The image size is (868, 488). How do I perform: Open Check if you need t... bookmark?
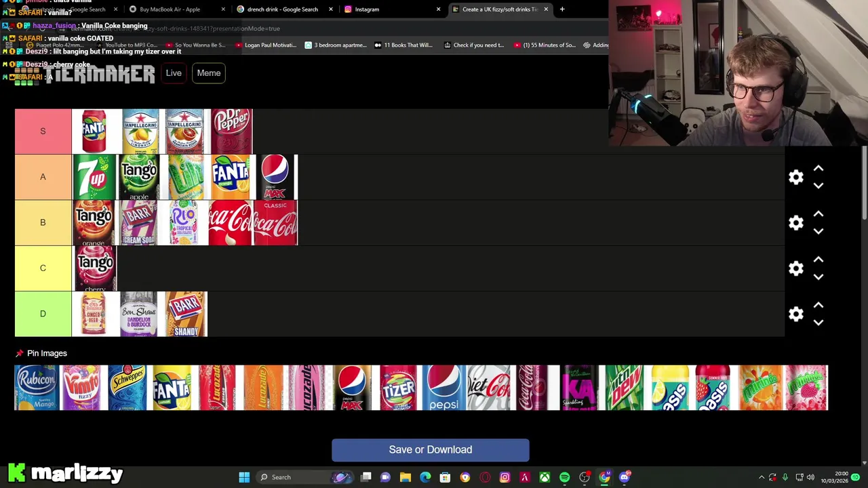pyautogui.click(x=474, y=45)
